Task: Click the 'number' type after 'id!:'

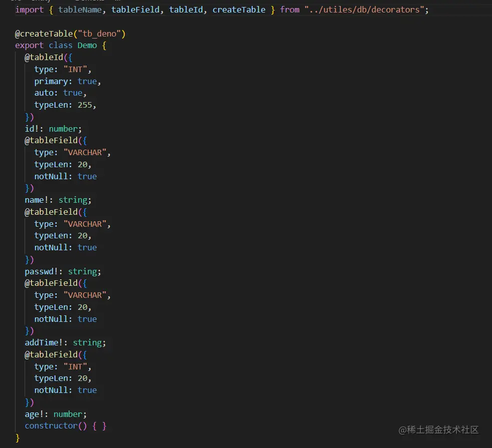Action: 63,129
